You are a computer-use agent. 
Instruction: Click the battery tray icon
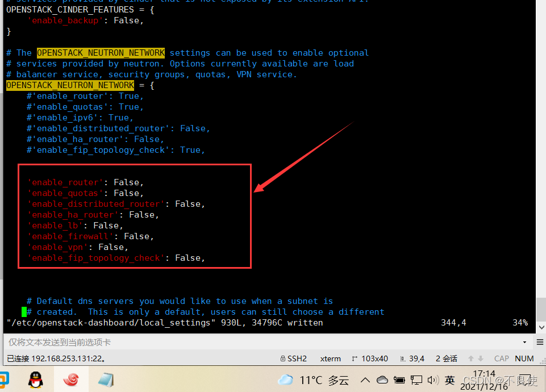(399, 380)
